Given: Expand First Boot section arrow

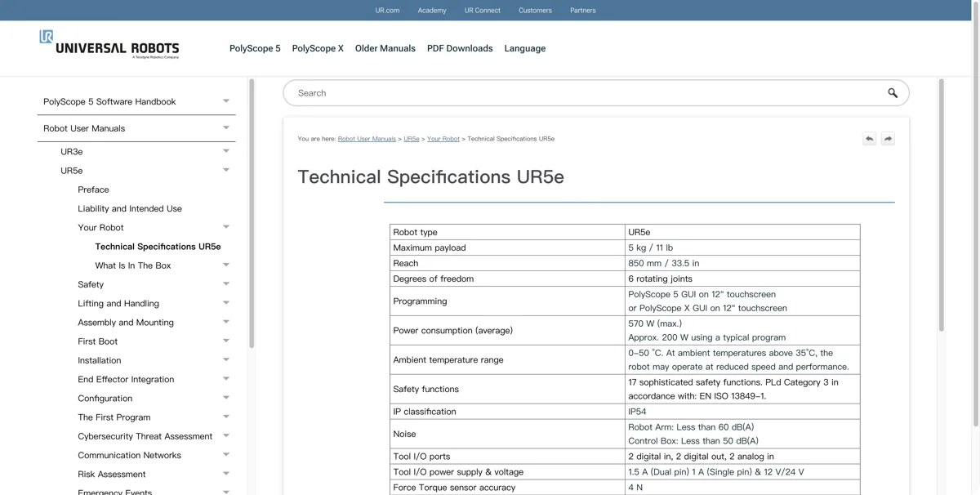Looking at the screenshot, I should [226, 341].
